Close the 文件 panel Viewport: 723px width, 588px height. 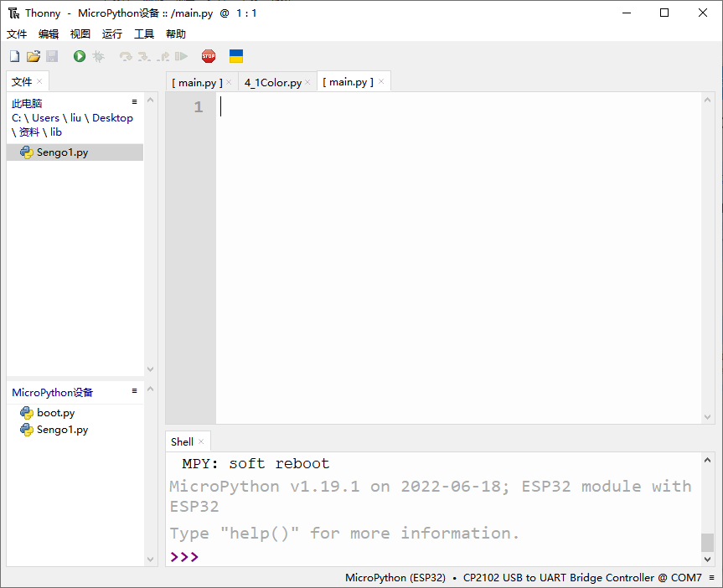[x=39, y=81]
